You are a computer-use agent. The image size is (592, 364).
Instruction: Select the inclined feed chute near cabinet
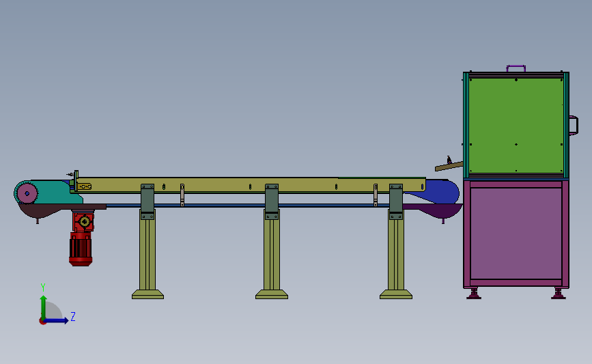[x=449, y=166]
